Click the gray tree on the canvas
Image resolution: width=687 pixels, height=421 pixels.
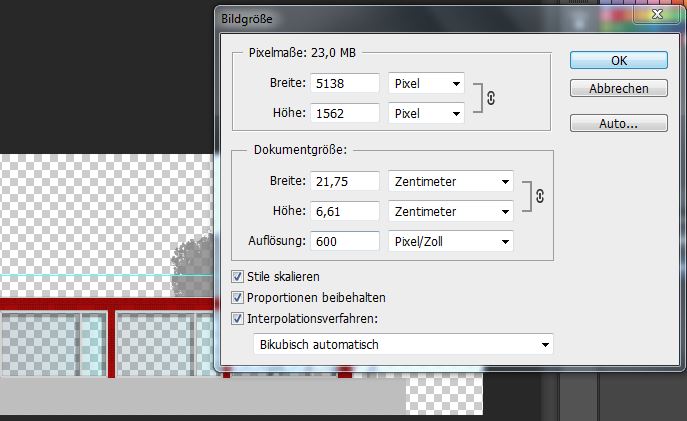coord(193,265)
